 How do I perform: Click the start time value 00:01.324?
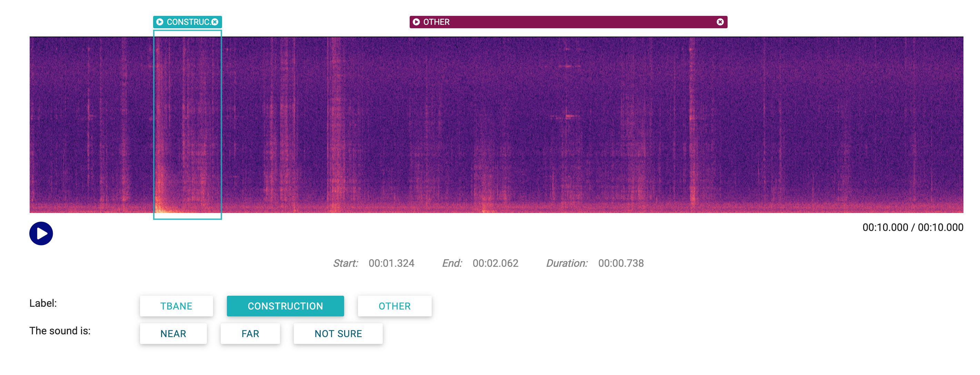391,263
